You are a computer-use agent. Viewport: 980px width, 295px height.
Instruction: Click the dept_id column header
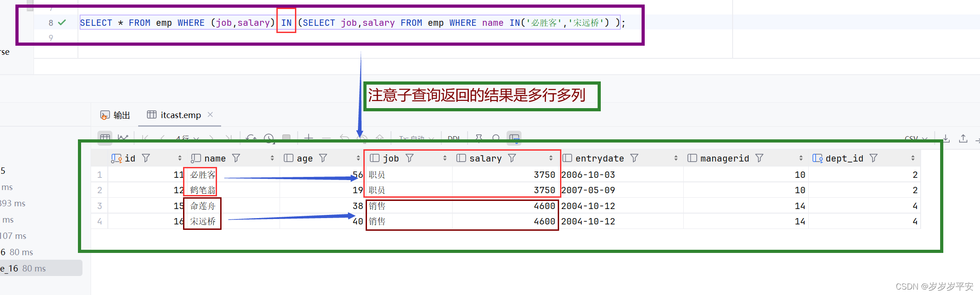[x=844, y=158]
